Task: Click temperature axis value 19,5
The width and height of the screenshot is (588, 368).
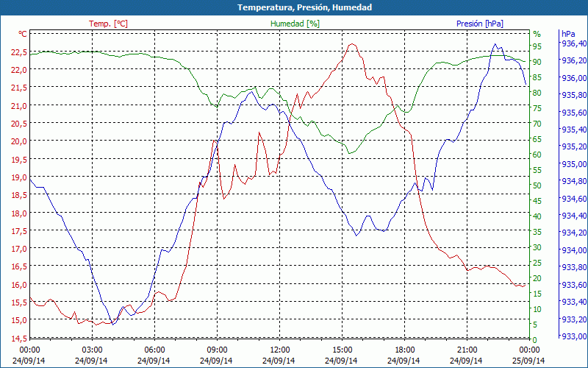Action: point(19,160)
